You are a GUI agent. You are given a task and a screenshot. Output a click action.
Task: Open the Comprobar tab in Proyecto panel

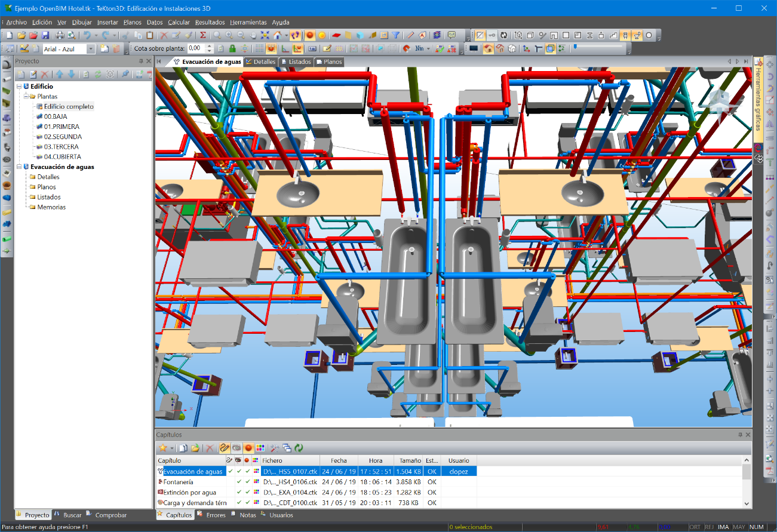(x=107, y=515)
